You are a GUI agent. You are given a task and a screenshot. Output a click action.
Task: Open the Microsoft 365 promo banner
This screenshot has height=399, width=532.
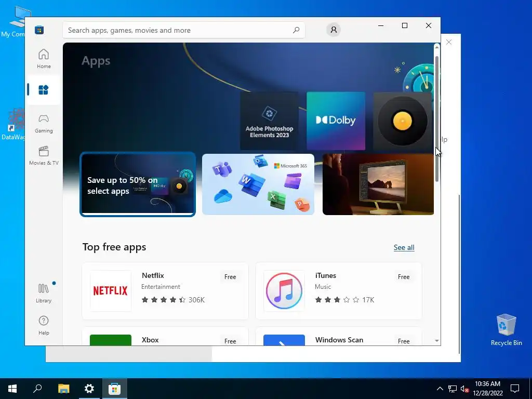[258, 184]
